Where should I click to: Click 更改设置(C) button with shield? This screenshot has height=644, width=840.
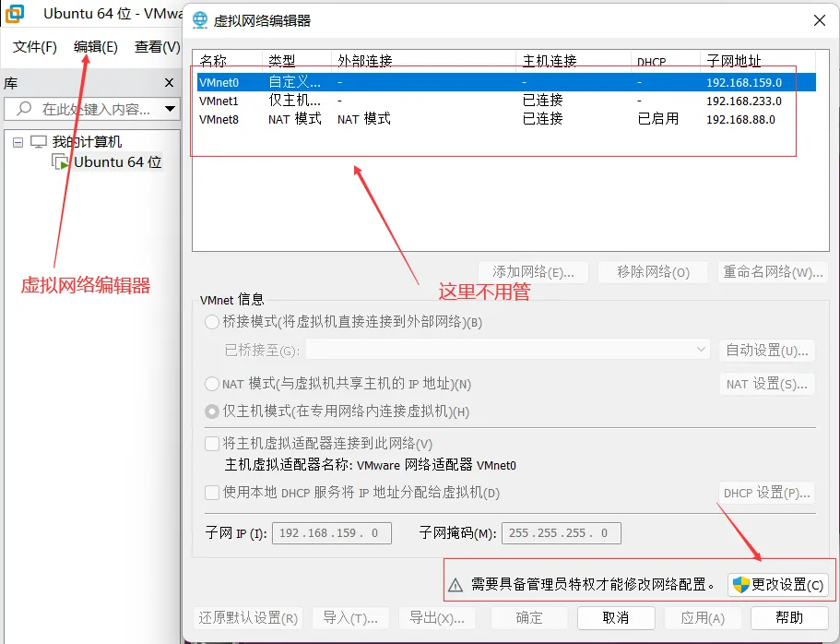point(778,584)
